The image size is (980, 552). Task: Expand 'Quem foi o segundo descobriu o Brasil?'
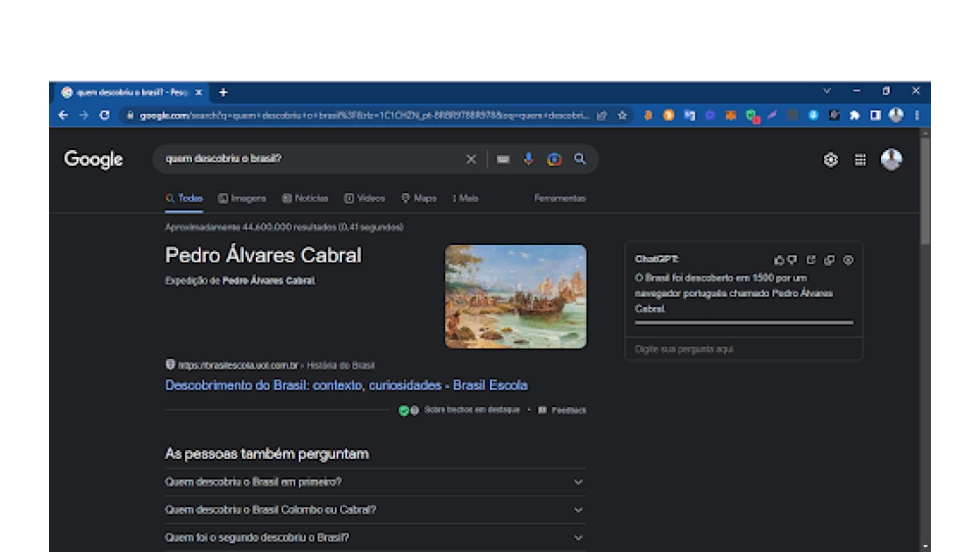pos(375,537)
